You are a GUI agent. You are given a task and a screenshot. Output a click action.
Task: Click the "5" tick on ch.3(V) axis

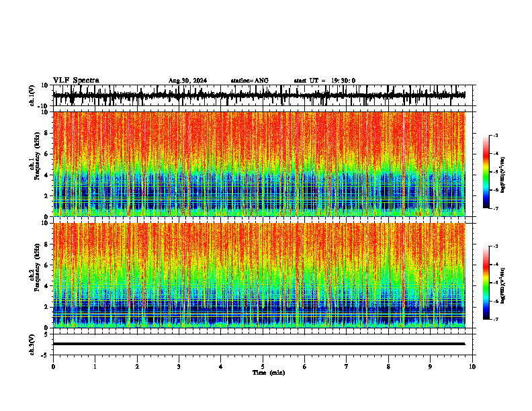pyautogui.click(x=46, y=334)
